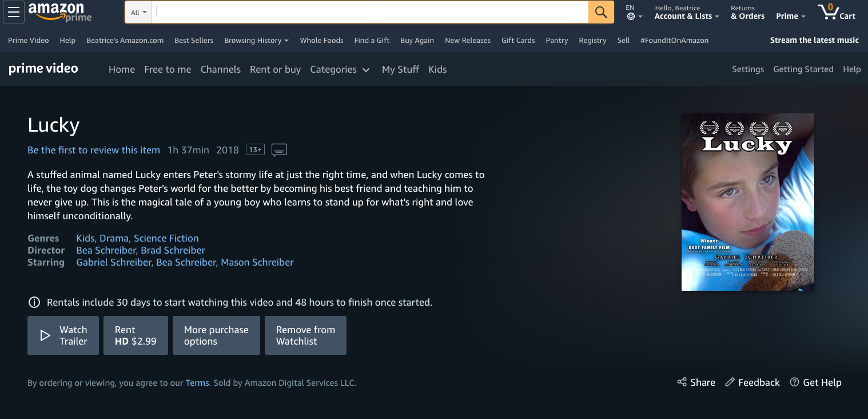Viewport: 868px width, 419px height.
Task: Focus the Amazon search field
Action: tap(370, 12)
